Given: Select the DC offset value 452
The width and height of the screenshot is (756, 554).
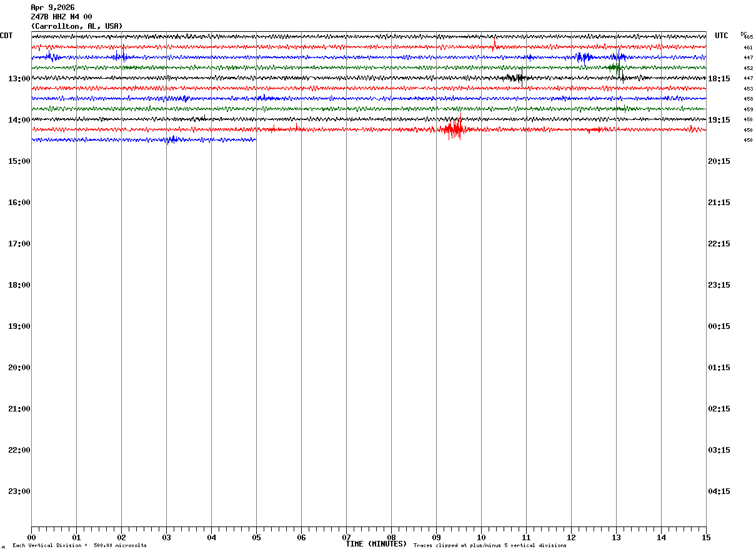Looking at the screenshot, I should (x=749, y=68).
